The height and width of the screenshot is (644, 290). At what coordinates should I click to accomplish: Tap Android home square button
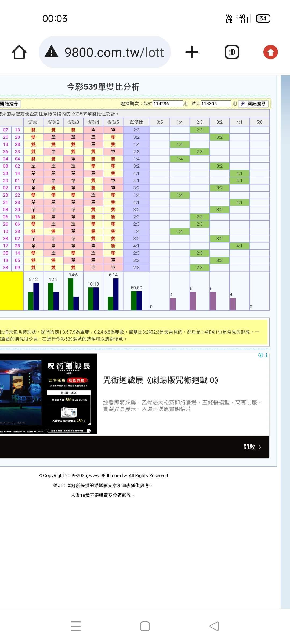tap(145, 626)
